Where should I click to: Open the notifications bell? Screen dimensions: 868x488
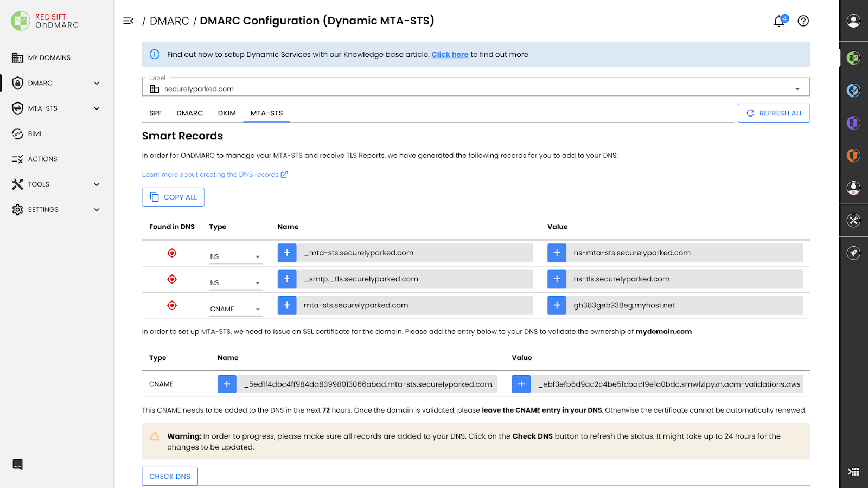coord(779,21)
